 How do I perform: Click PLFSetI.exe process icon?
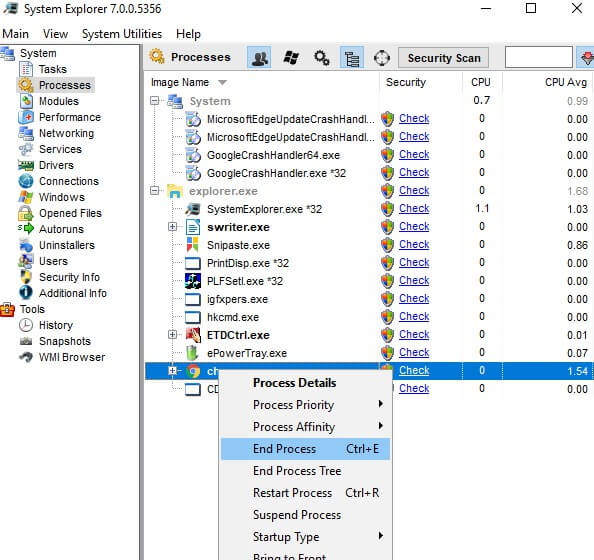pos(193,281)
